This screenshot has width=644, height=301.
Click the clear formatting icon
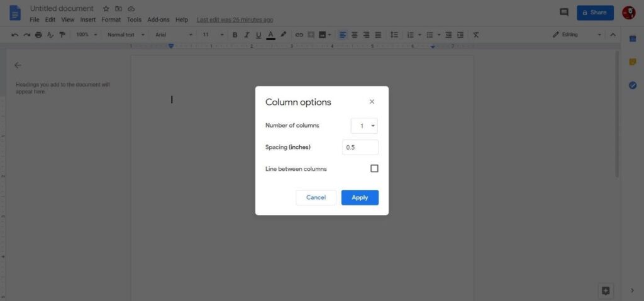[x=475, y=35]
